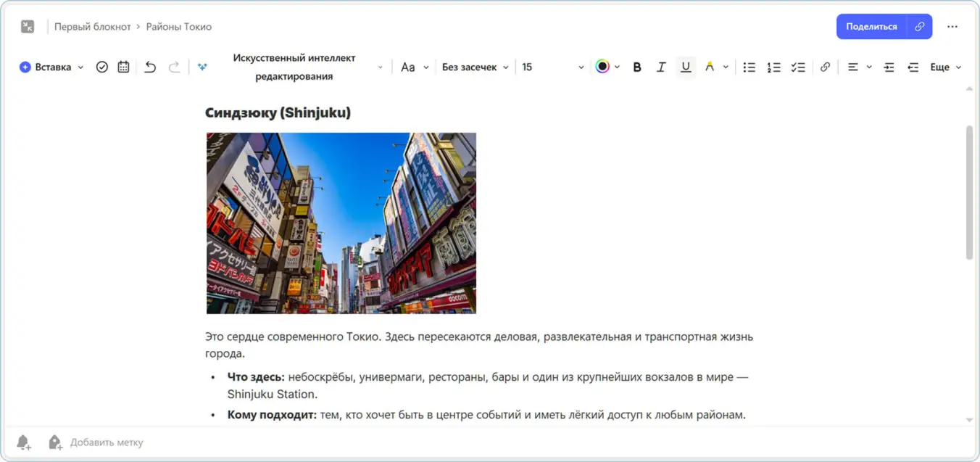Screen dimensions: 980x462
Task: Set a reminder with the bell icon
Action: (22, 442)
